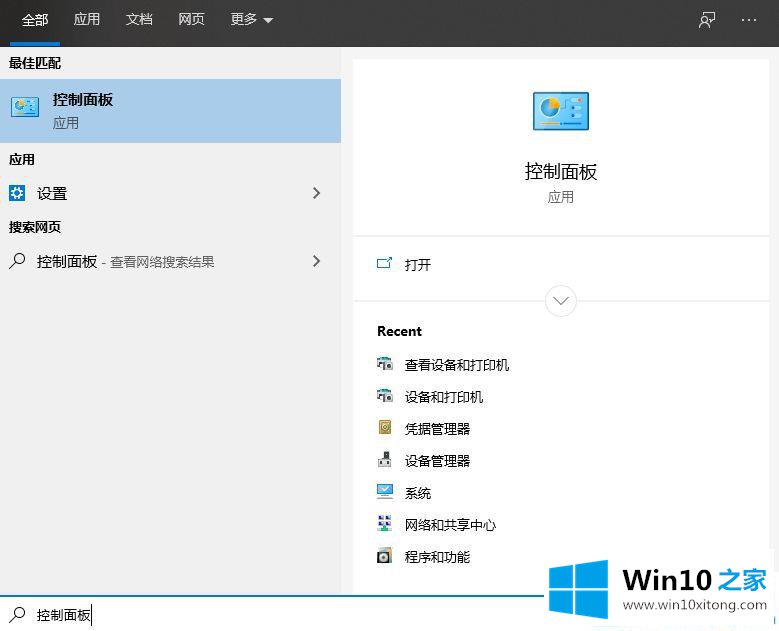Open recent item 凭据管理器
This screenshot has width=779, height=631.
[437, 429]
